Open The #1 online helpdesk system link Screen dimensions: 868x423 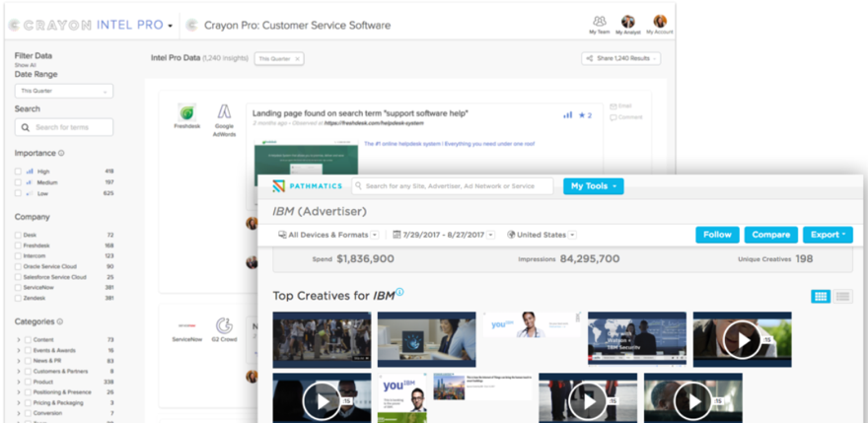449,144
